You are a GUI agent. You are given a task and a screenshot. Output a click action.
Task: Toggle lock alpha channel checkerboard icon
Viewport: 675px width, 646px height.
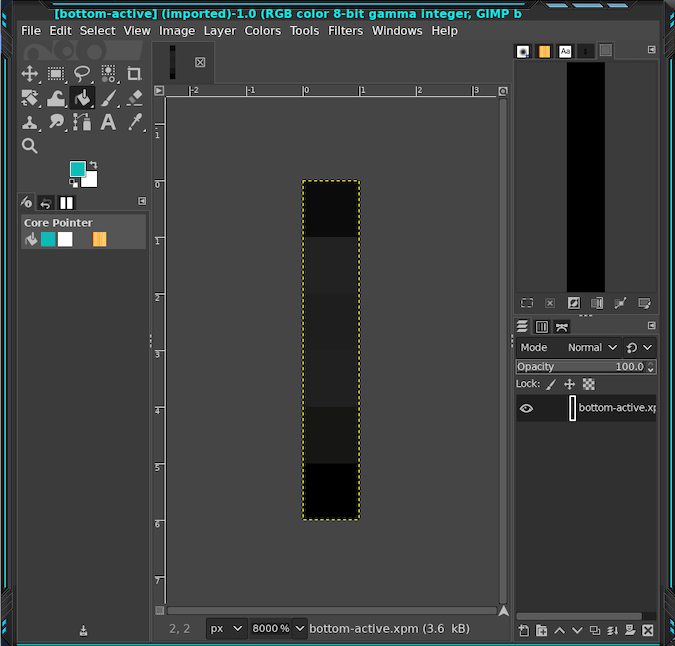click(589, 384)
